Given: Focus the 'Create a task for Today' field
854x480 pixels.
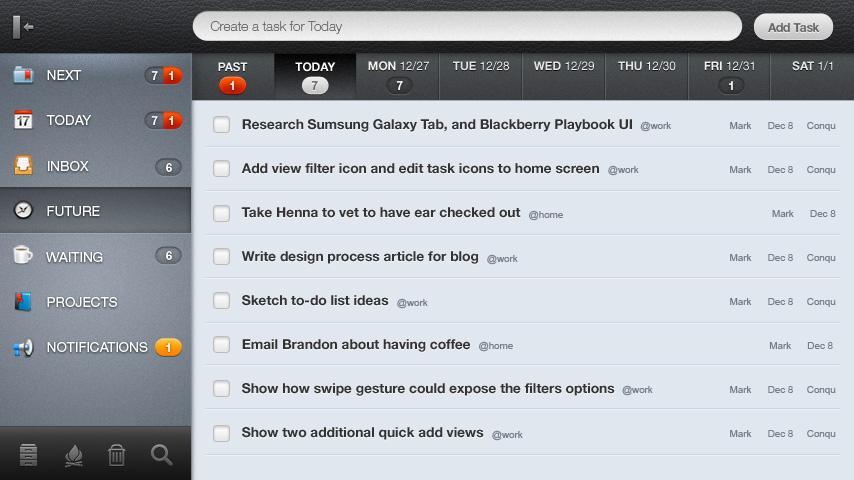Looking at the screenshot, I should pos(466,27).
